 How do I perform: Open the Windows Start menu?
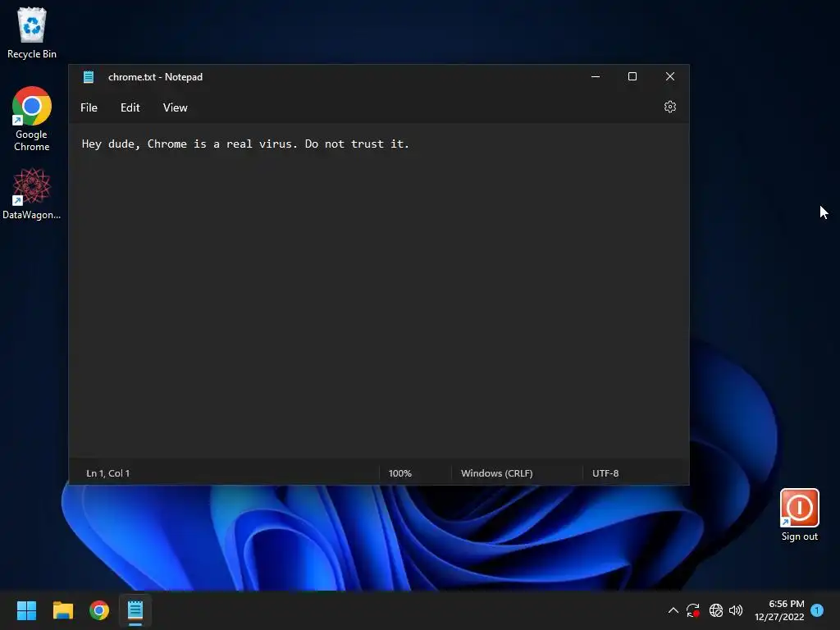tap(27, 610)
